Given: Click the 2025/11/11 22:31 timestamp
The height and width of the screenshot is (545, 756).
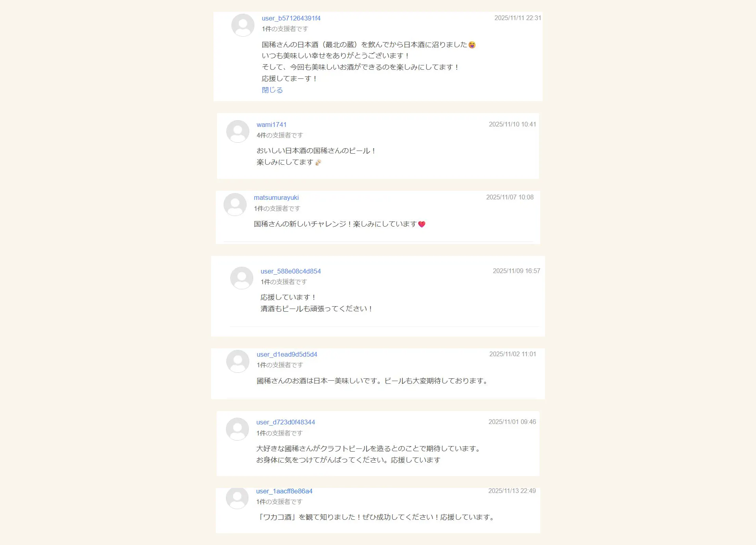Looking at the screenshot, I should [517, 18].
